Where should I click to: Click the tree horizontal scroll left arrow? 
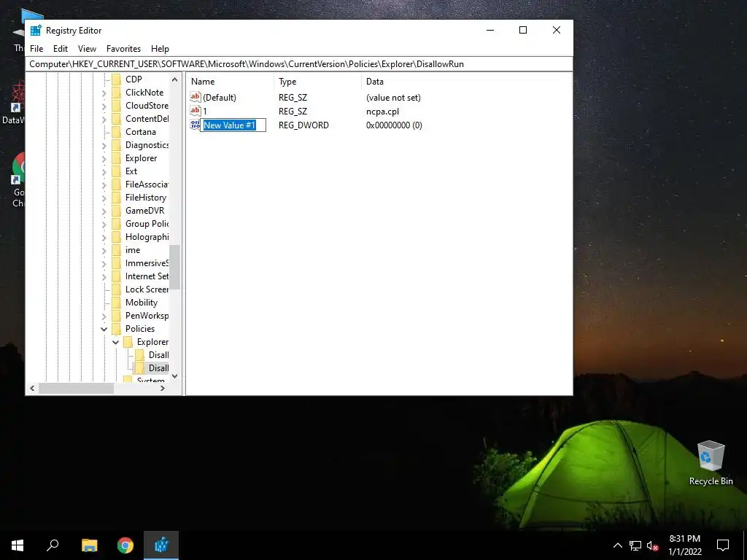tap(32, 389)
